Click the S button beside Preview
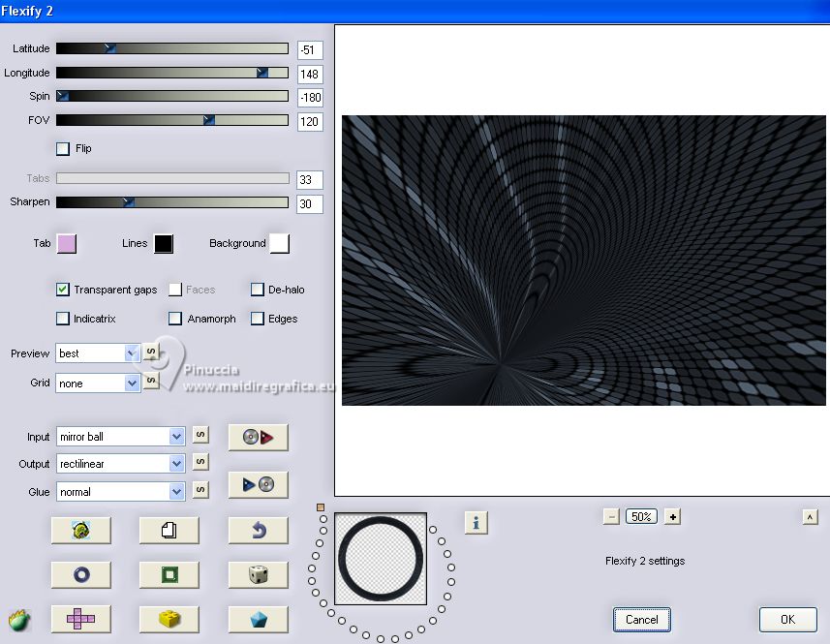The width and height of the screenshot is (830, 644). 151,352
